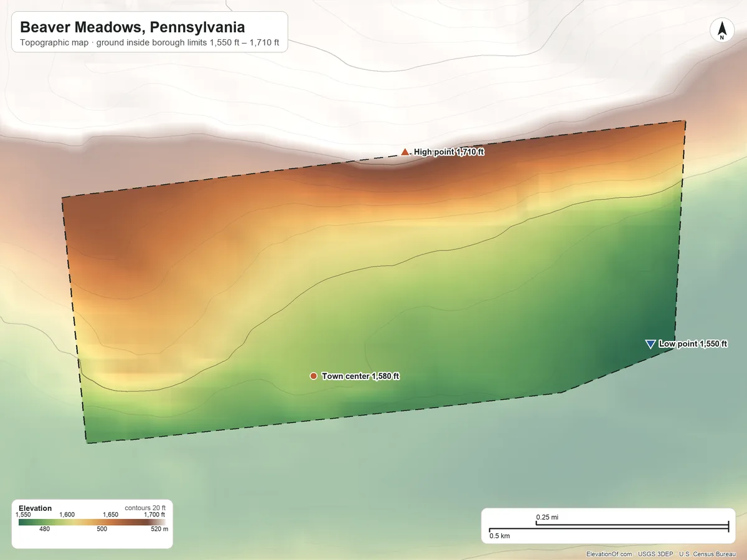The height and width of the screenshot is (560, 747).
Task: Select the "Beaver Meadows, Pennsylvania" title
Action: point(132,27)
